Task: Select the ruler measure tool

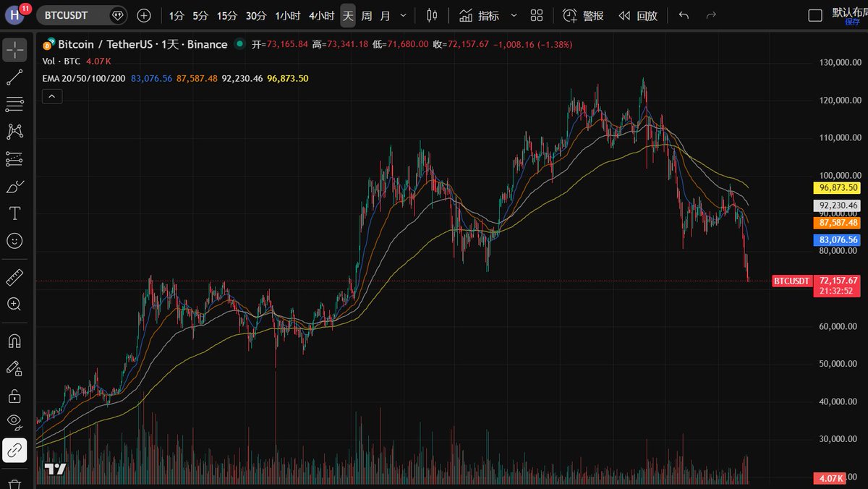Action: point(14,277)
